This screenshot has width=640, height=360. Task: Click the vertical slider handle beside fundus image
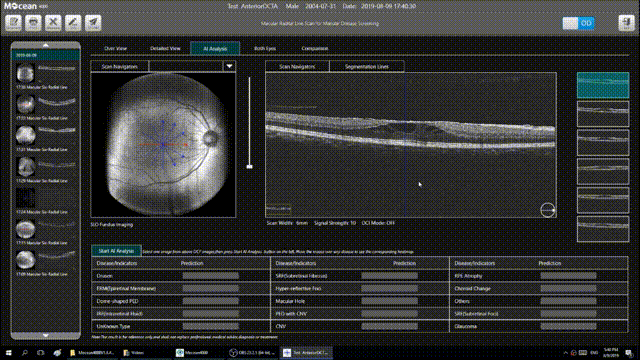point(249,167)
